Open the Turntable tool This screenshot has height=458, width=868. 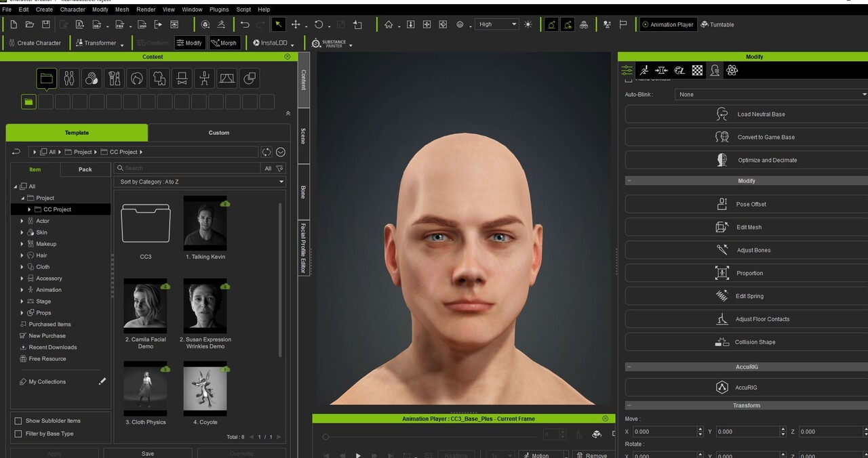pyautogui.click(x=717, y=24)
